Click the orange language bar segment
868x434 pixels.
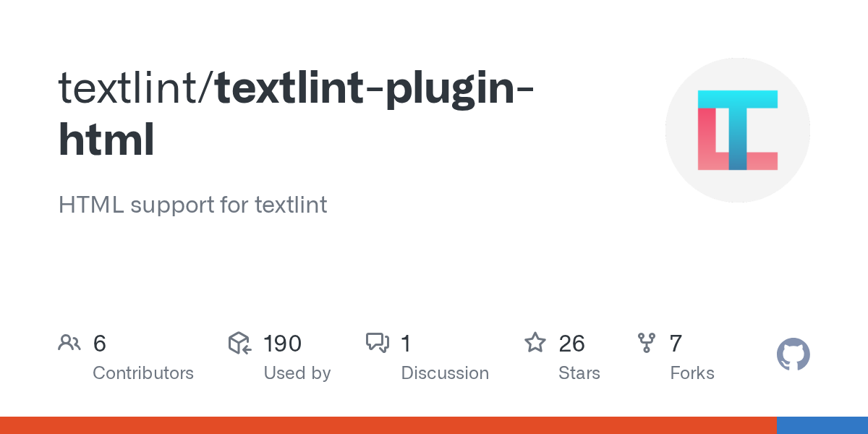388,425
